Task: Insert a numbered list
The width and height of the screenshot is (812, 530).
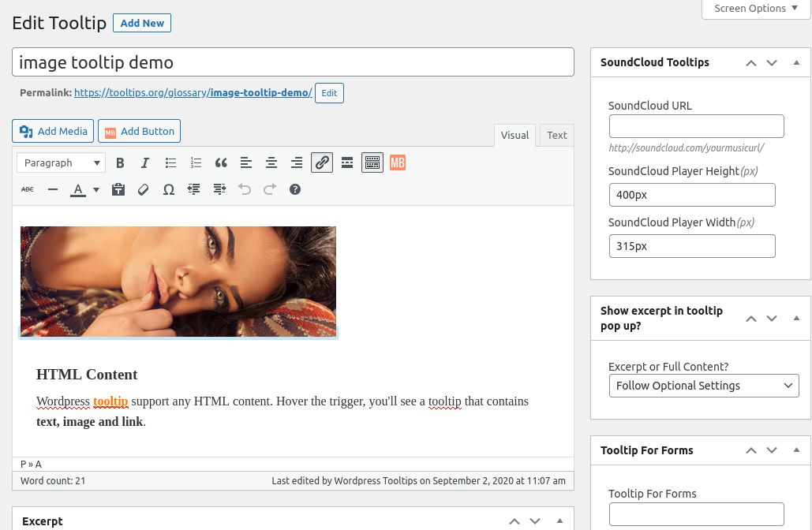Action: click(x=196, y=163)
